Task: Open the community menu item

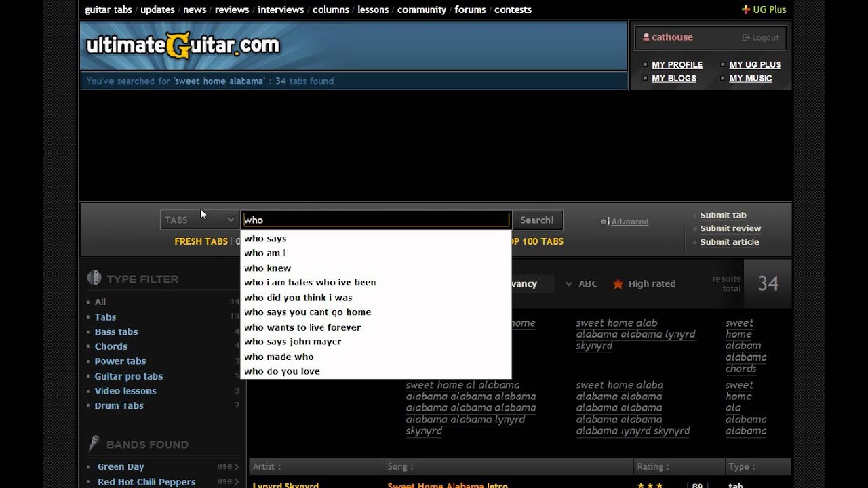Action: pos(421,9)
